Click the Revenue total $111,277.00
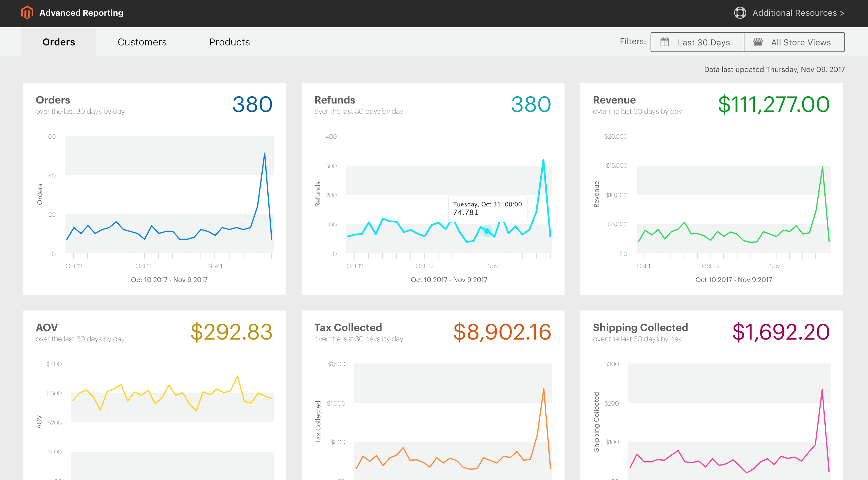 point(774,104)
